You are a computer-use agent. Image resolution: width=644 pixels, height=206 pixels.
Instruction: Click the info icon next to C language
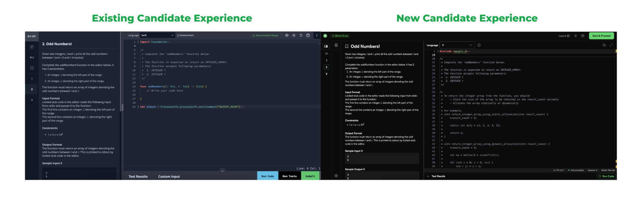pos(479,45)
